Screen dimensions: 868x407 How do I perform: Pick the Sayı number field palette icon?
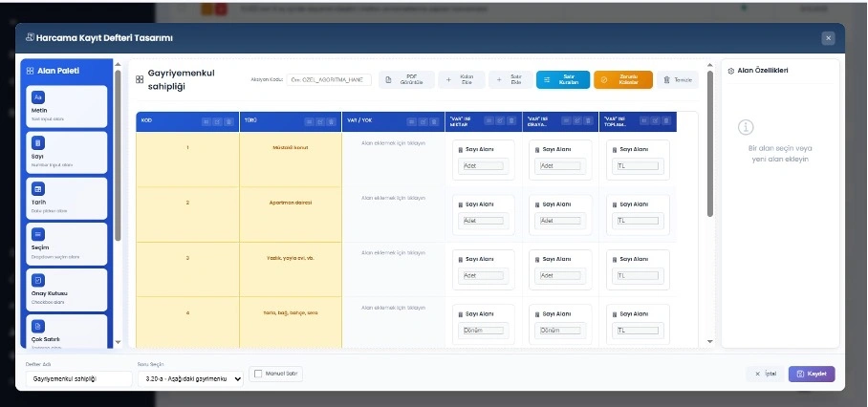[39, 142]
